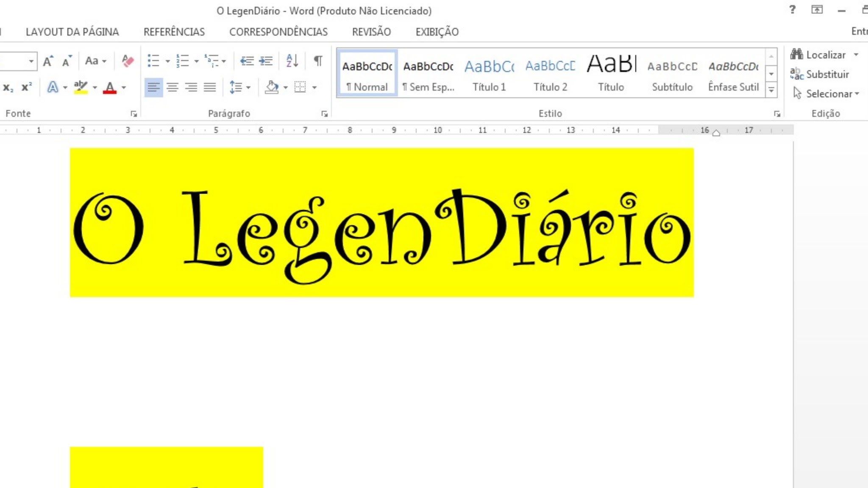Switch to the REVISÃO tab
Image resolution: width=868 pixels, height=488 pixels.
click(x=371, y=32)
